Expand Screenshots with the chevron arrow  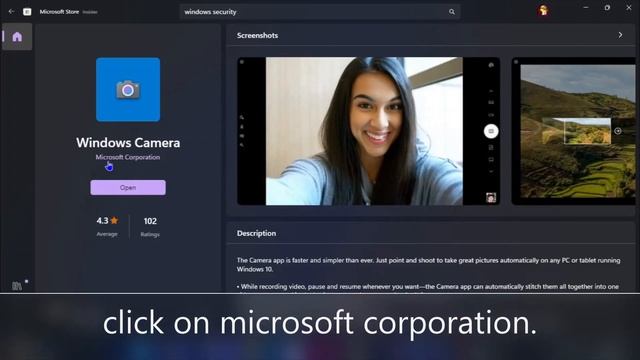click(x=620, y=35)
